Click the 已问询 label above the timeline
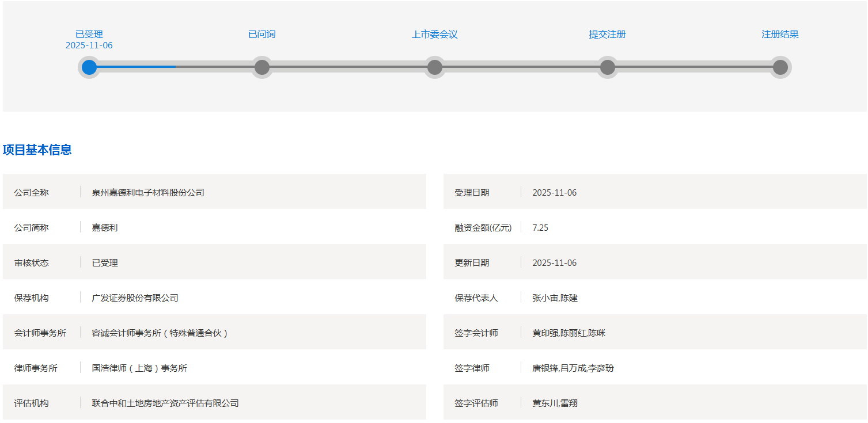868x423 pixels. point(262,35)
